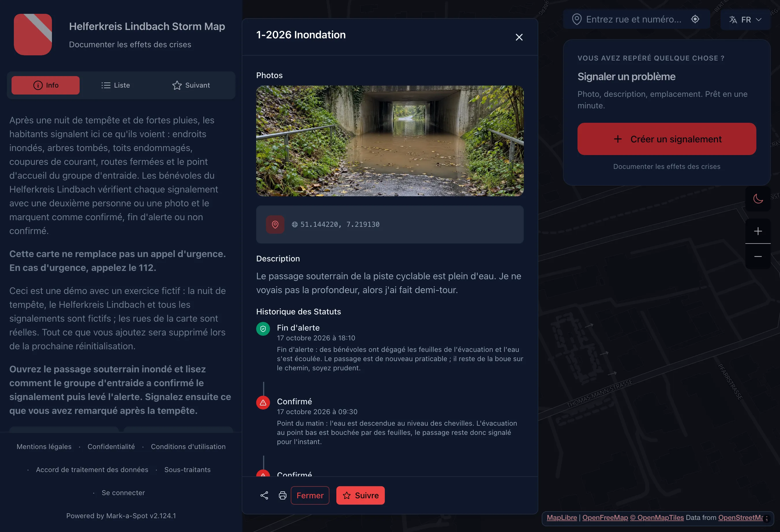Toggle dark mode with the moon icon
The width and height of the screenshot is (780, 532).
(758, 199)
